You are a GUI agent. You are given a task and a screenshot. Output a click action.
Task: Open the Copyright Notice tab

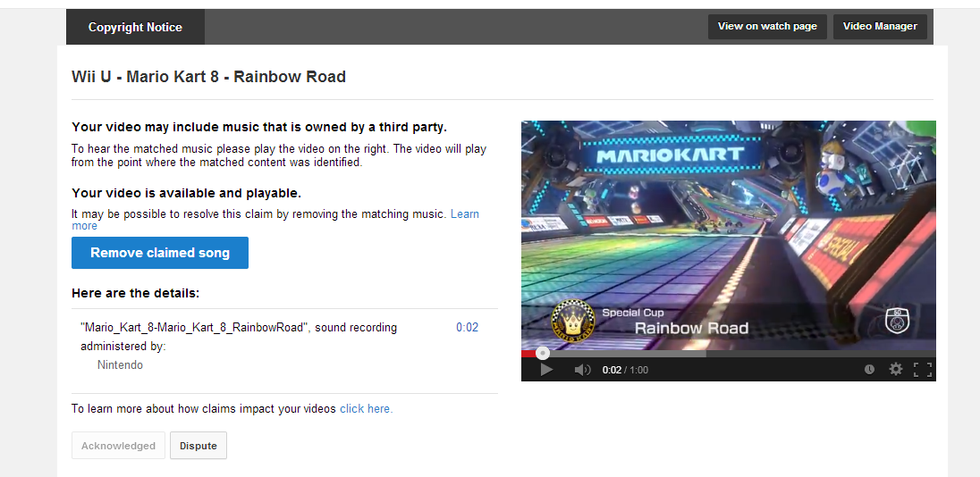click(x=135, y=27)
